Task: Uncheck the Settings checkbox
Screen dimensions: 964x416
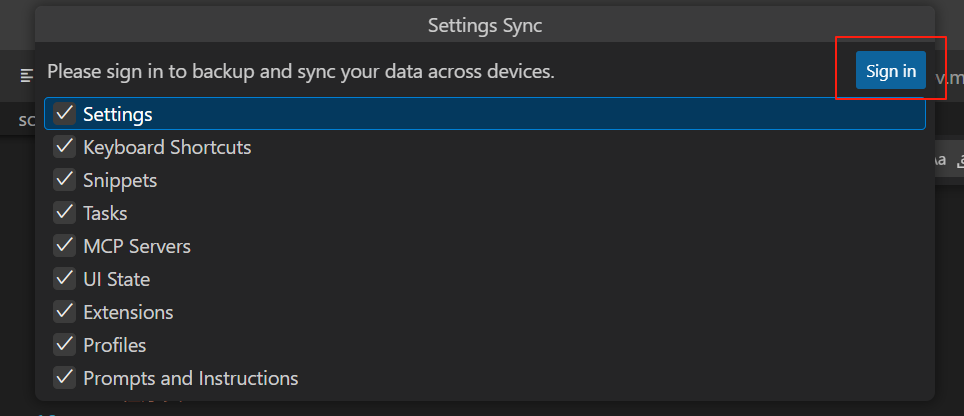Action: 65,114
